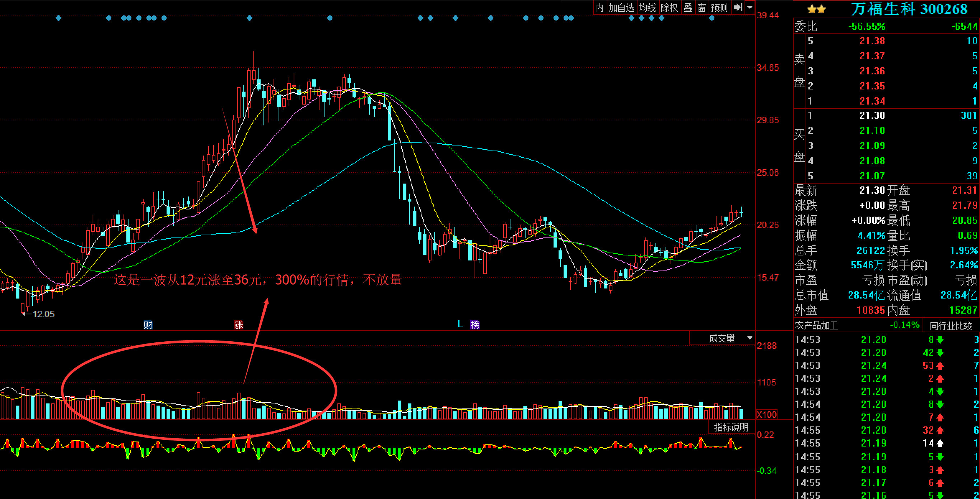Click the 39.44 price axis label

[768, 15]
